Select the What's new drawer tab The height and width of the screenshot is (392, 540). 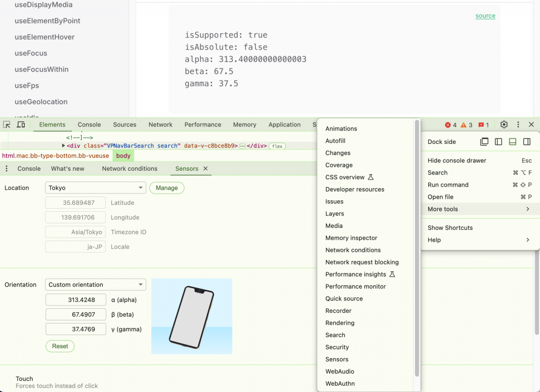tap(67, 168)
